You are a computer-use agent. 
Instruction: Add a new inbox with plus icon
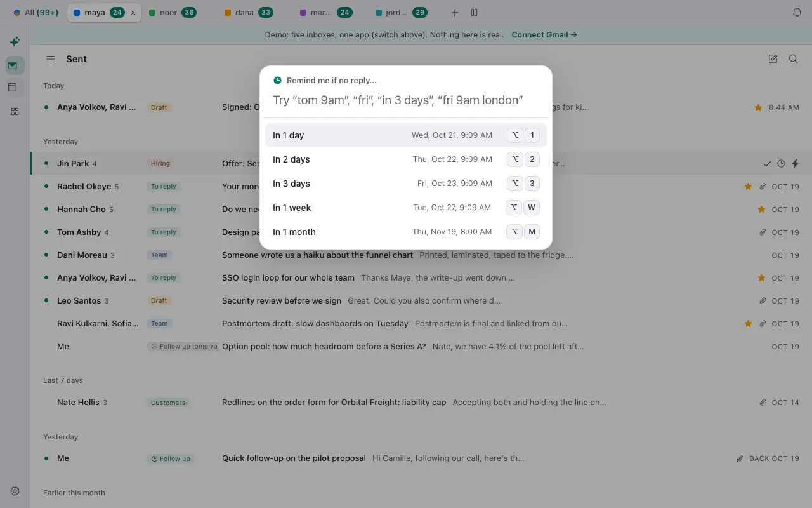pos(454,13)
